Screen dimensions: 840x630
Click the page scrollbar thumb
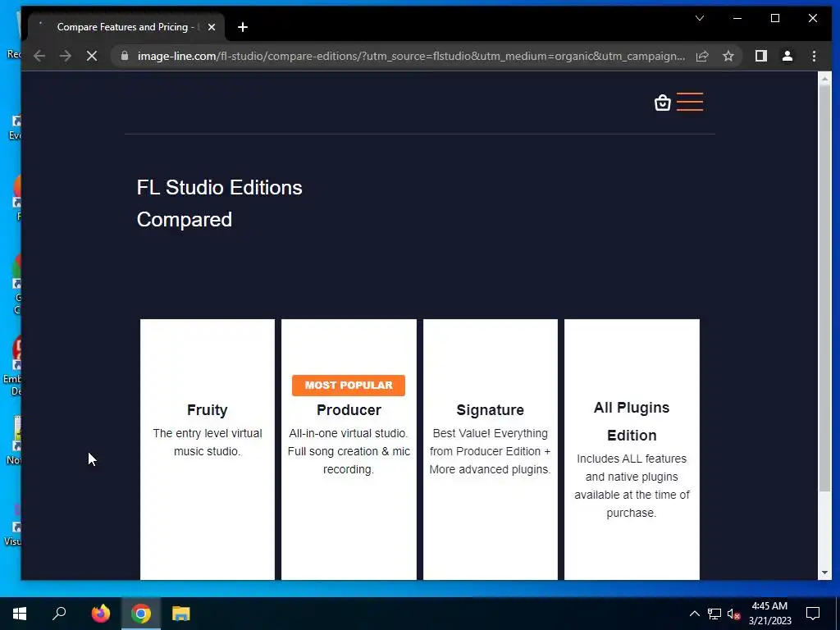(x=825, y=290)
